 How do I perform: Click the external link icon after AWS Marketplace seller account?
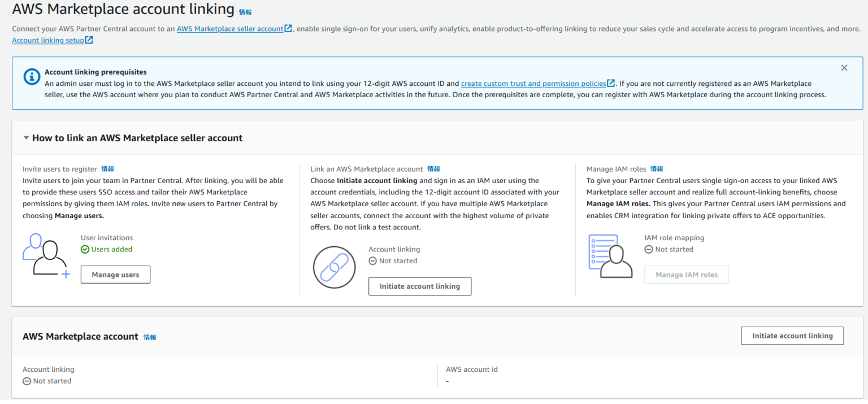coord(287,28)
